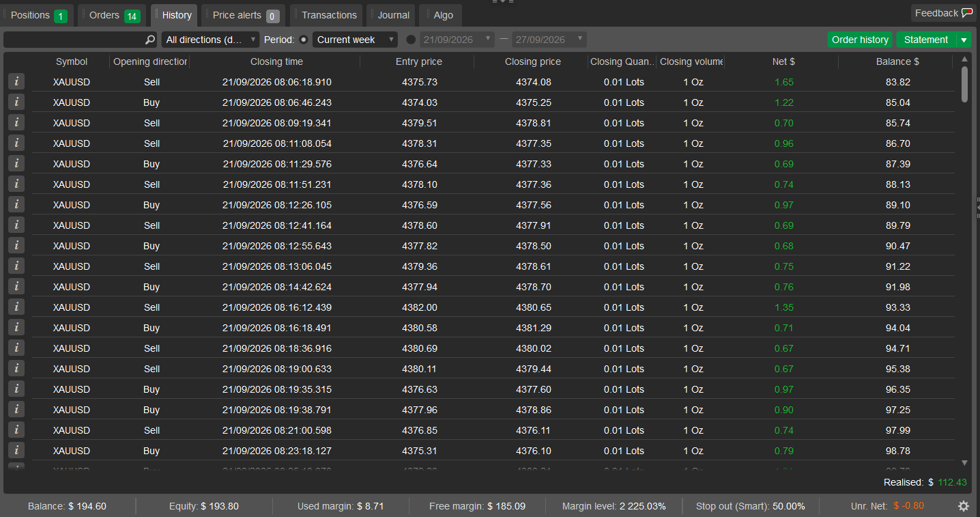This screenshot has width=980, height=517.
Task: Click the Unr. Net -0.80 value
Action: 908,506
